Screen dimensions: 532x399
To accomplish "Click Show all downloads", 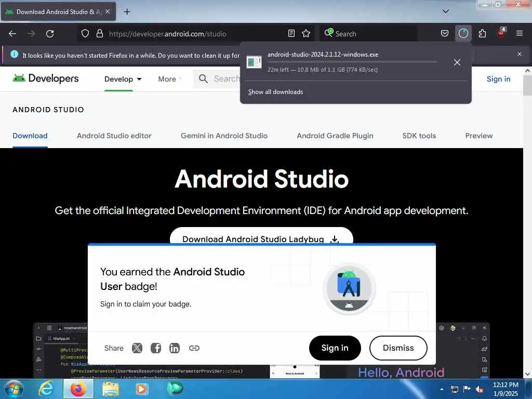I will click(275, 92).
